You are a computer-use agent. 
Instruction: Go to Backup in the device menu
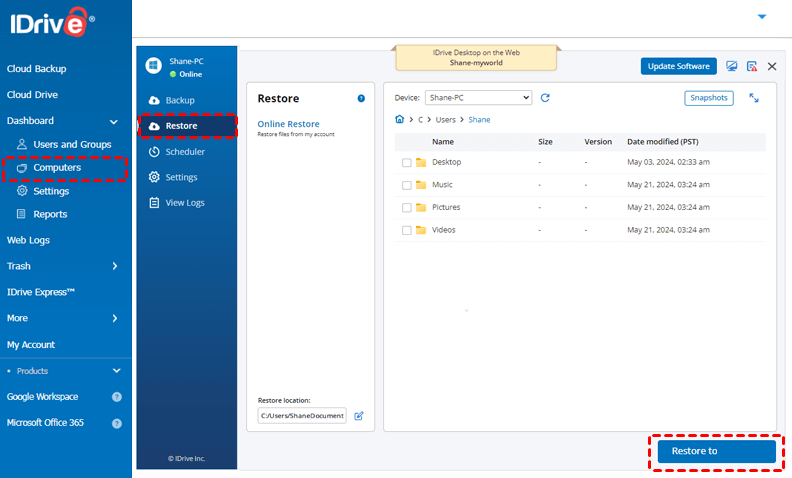click(180, 100)
